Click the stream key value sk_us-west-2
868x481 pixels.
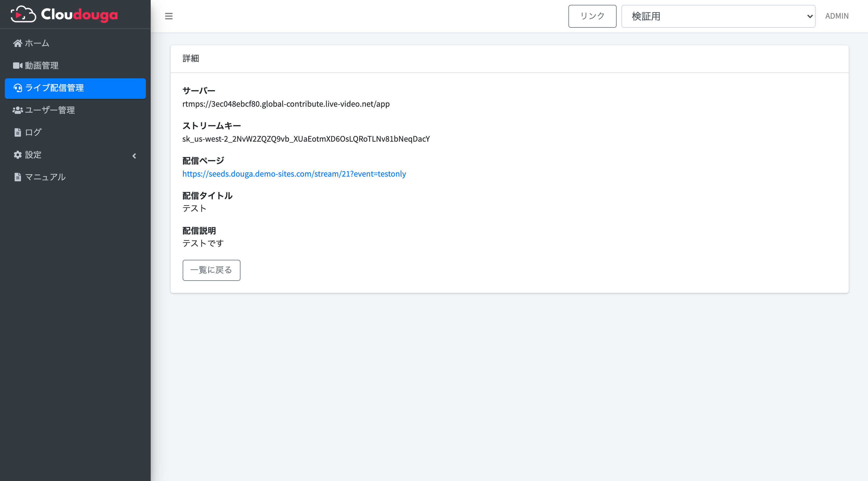pyautogui.click(x=306, y=139)
